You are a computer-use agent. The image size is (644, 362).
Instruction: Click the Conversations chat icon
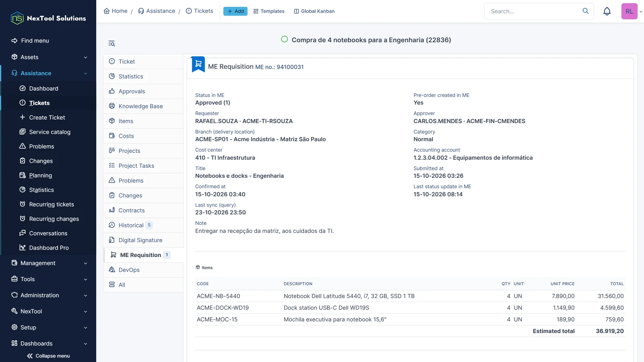(x=23, y=233)
